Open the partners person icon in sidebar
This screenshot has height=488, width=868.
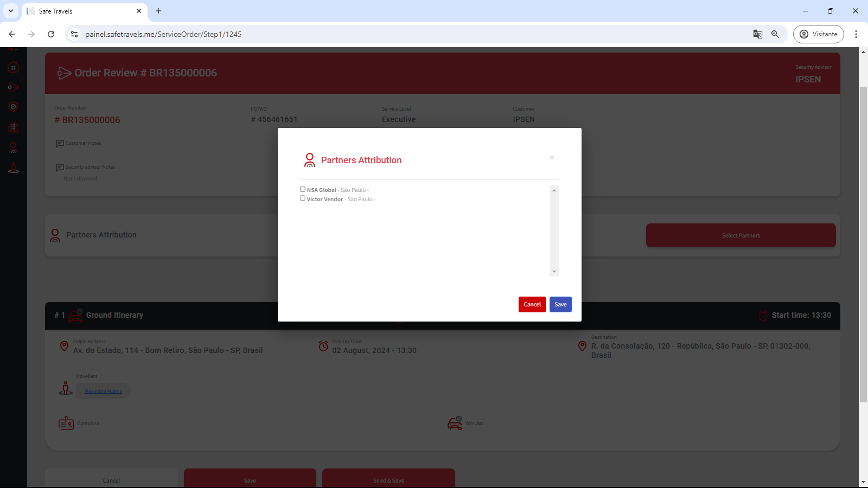[14, 147]
